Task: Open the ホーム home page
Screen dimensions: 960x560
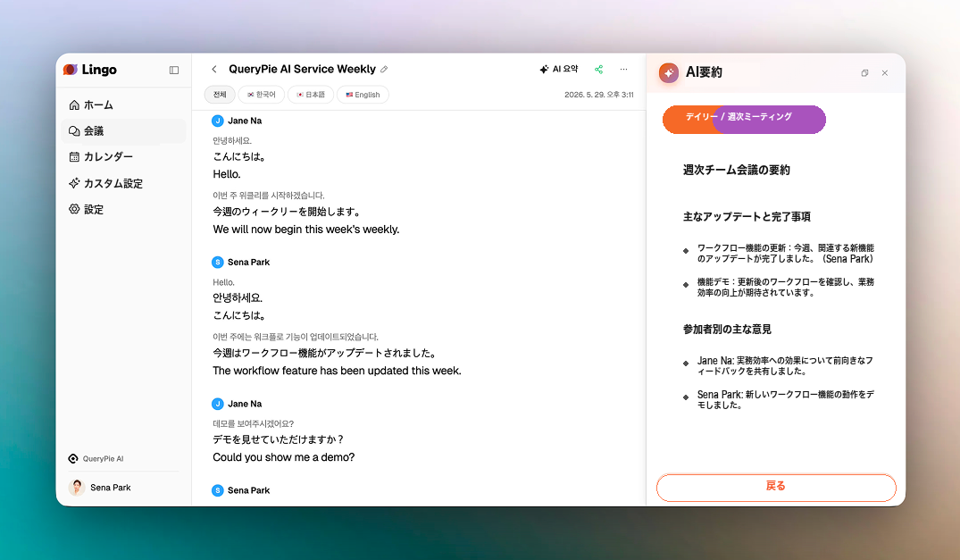Action: (123, 104)
